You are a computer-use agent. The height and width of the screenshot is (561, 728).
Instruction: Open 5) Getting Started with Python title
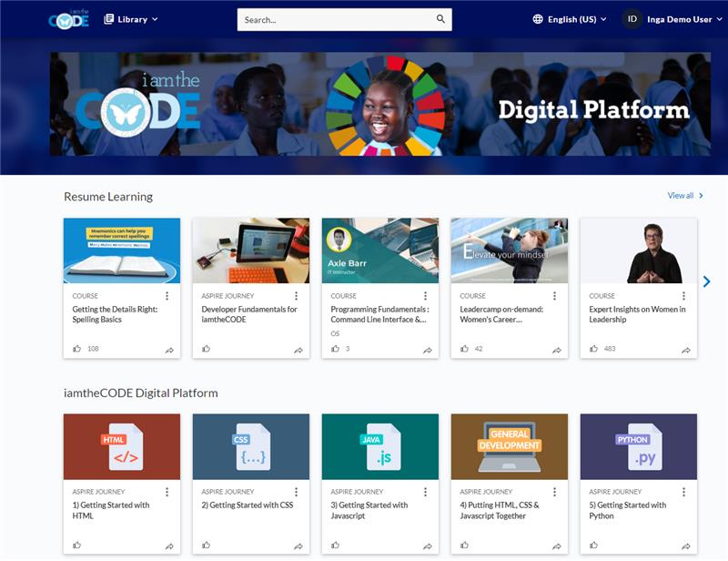pos(627,510)
